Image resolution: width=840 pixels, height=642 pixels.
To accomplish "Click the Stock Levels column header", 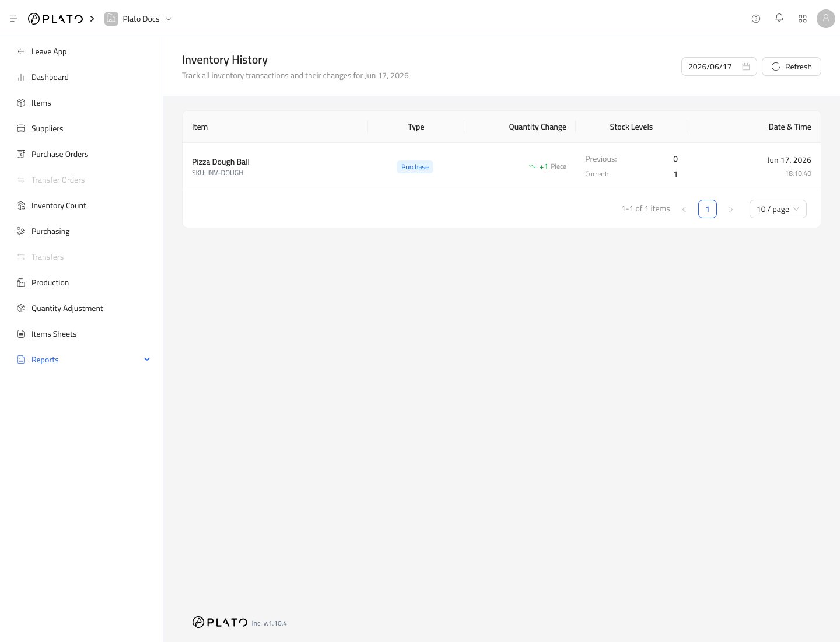I will 631,127.
